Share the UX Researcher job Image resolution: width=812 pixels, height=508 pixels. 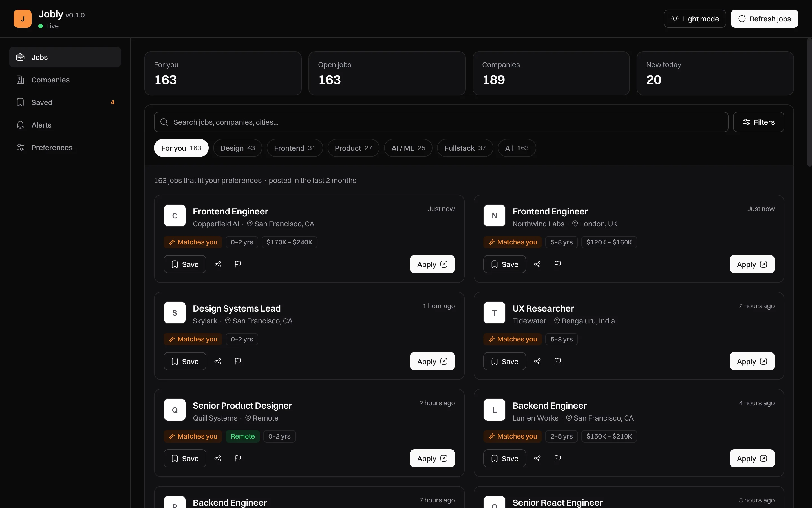[x=538, y=362]
